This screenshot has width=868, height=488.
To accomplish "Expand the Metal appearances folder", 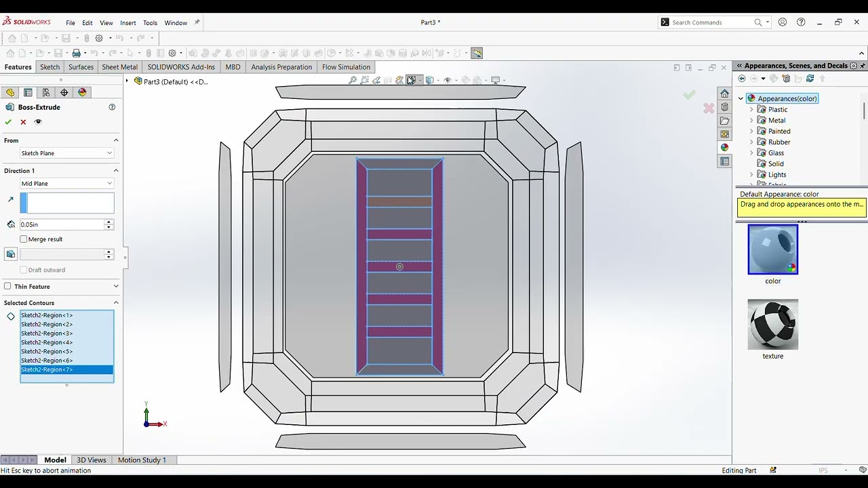I will pyautogui.click(x=751, y=120).
